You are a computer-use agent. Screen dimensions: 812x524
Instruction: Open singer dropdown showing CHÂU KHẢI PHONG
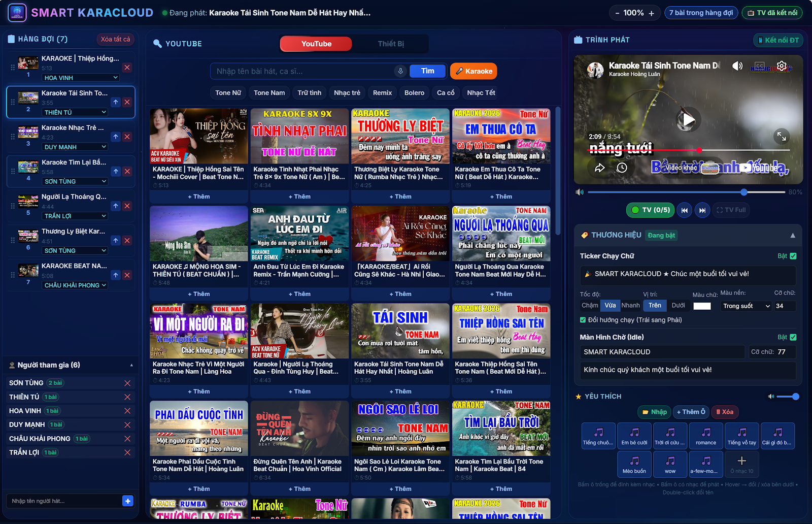(x=75, y=285)
